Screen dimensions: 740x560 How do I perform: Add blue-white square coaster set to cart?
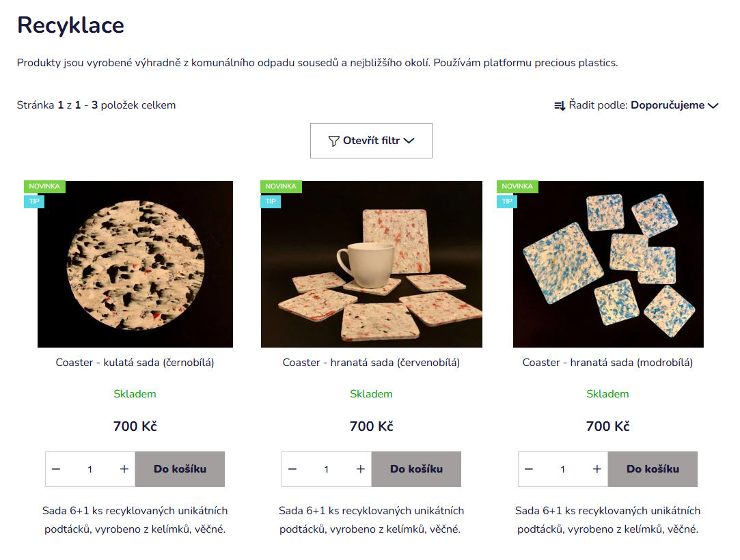[653, 469]
